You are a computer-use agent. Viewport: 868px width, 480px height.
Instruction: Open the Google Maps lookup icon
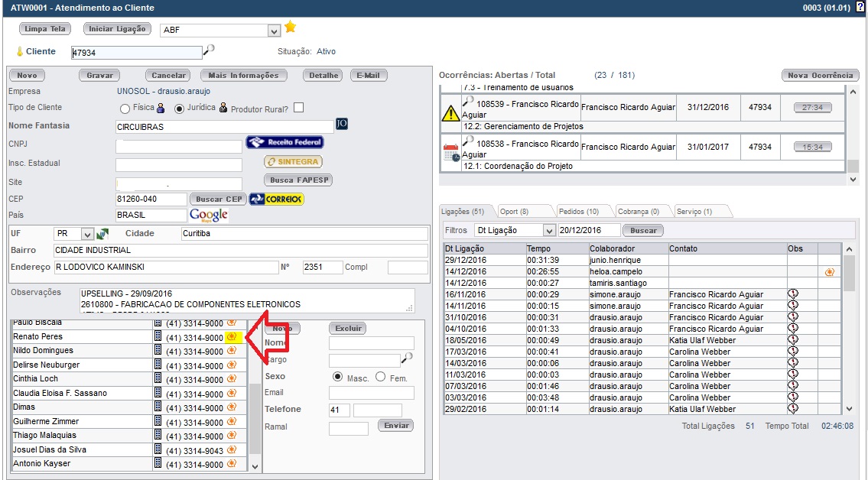click(x=209, y=215)
